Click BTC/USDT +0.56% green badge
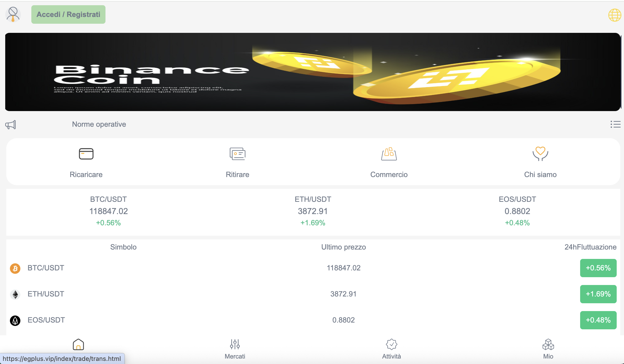 coord(598,268)
